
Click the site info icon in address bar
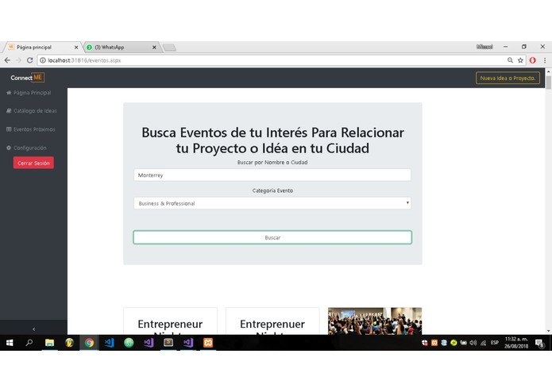(x=43, y=60)
